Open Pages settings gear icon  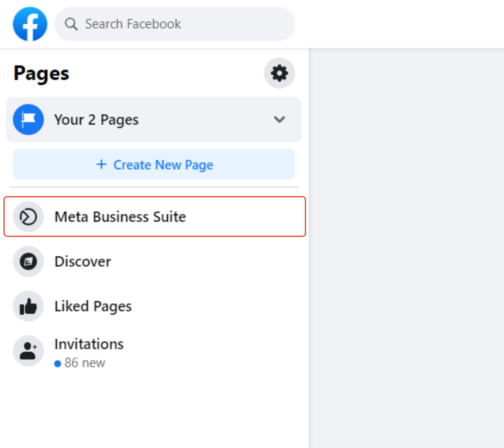click(279, 73)
